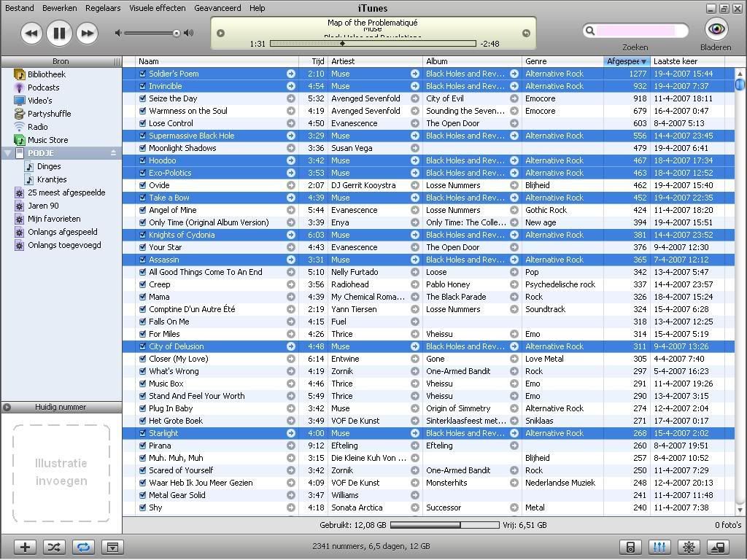
Task: Uncheck the song Creep
Action: (143, 284)
